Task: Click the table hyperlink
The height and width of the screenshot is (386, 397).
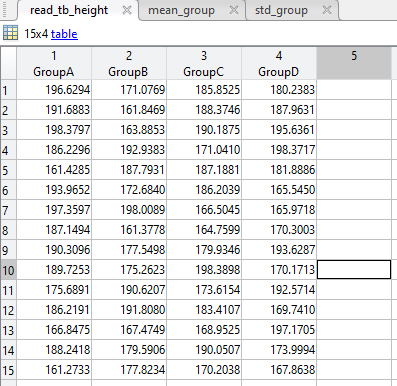Action: pos(64,34)
